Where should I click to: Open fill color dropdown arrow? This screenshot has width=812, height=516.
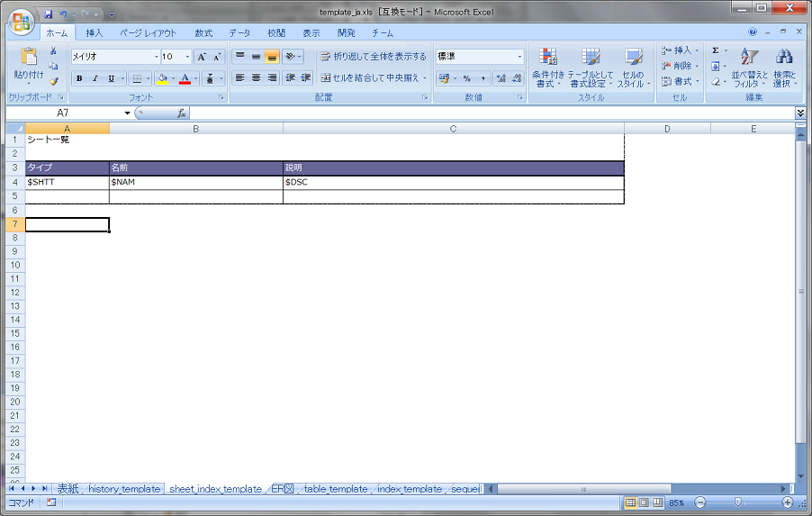click(x=173, y=78)
